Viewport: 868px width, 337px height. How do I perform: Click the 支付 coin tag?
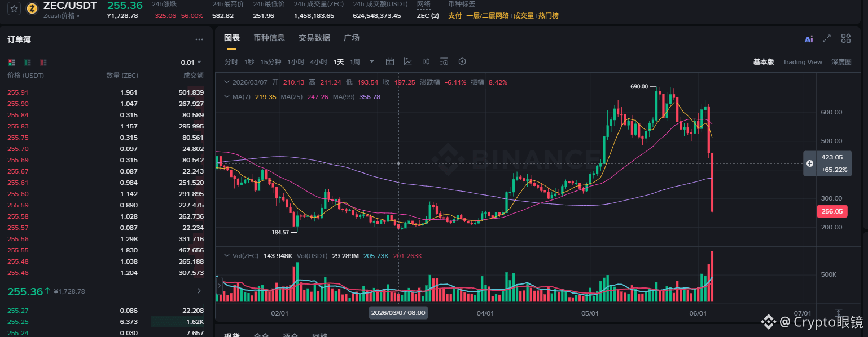point(455,16)
